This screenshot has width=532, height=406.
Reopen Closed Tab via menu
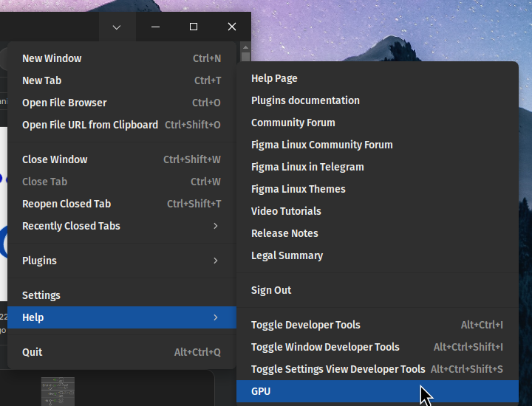point(66,204)
